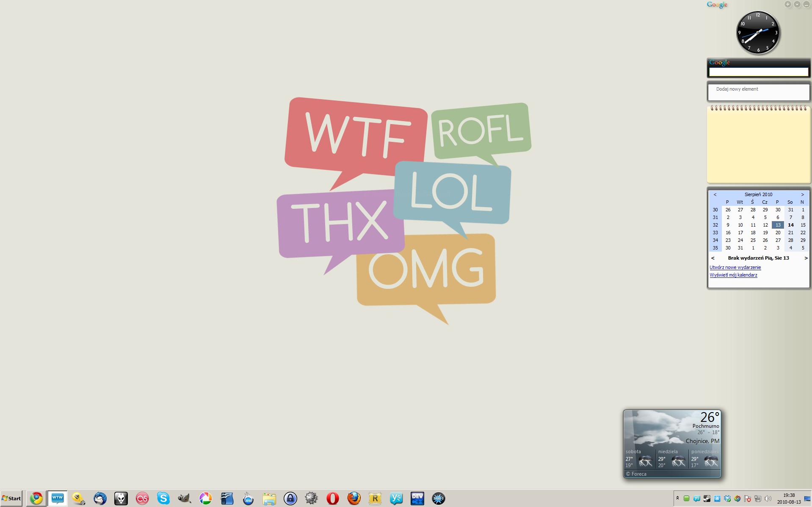Click Brak wydarzeń Pią, Sie 13 text
This screenshot has width=812, height=507.
pyautogui.click(x=758, y=258)
